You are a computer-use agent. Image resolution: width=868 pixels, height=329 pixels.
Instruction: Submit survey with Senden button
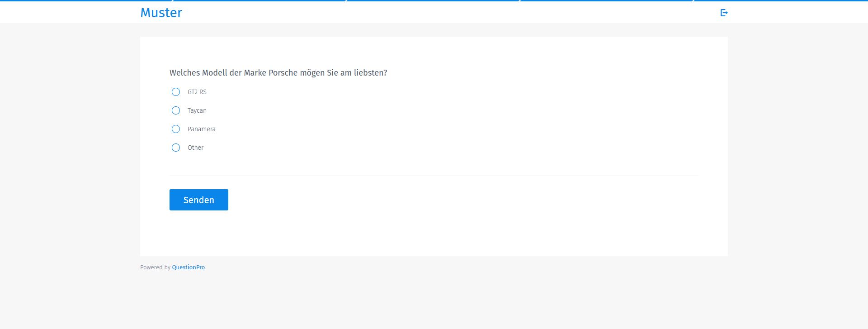coord(199,200)
